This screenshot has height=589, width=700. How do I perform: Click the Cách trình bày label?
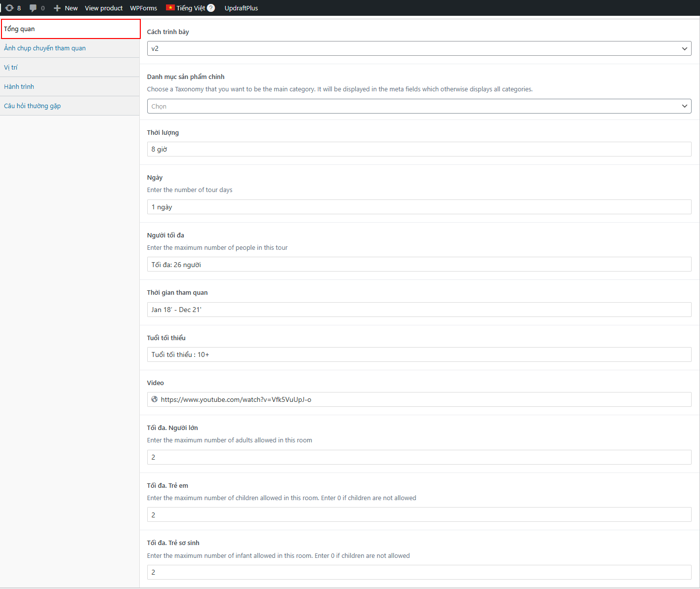click(168, 32)
